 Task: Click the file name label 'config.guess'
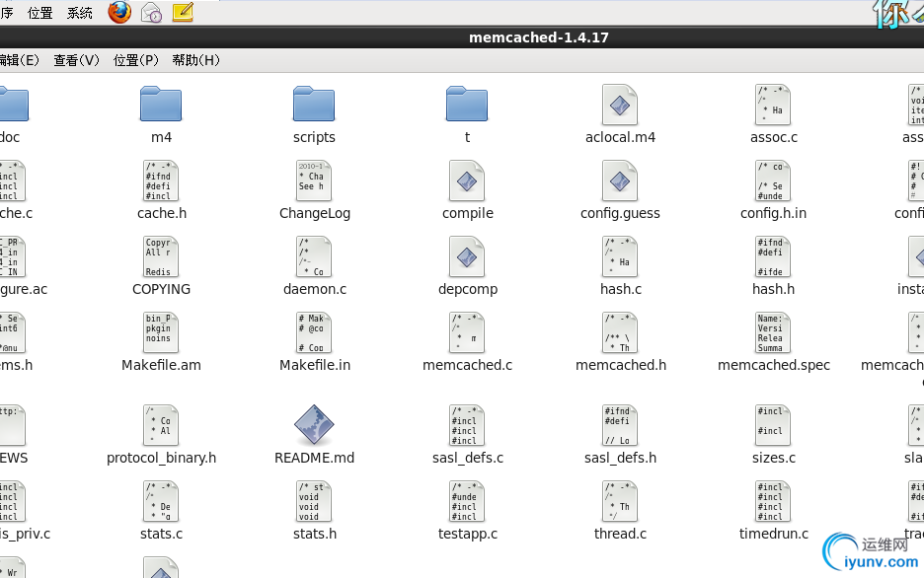point(620,213)
